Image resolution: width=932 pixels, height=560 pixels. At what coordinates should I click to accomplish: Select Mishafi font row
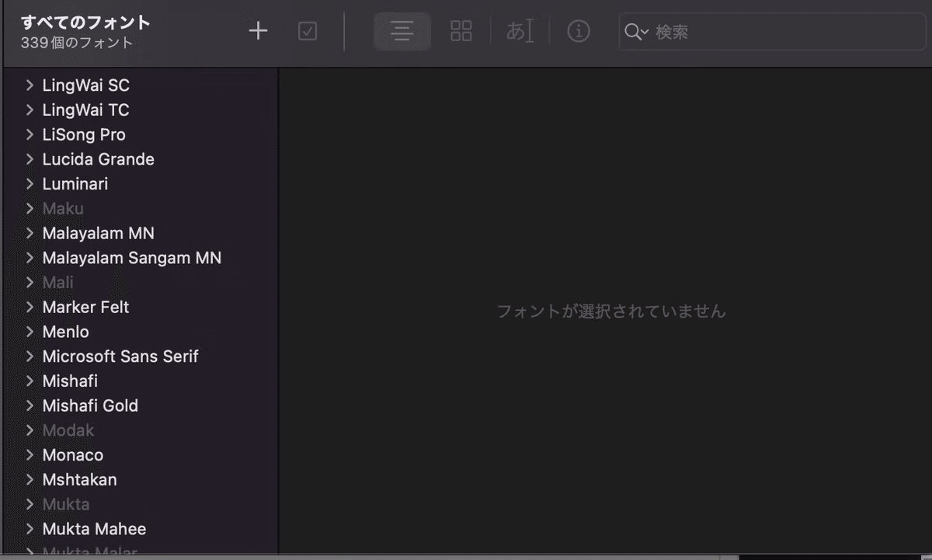70,381
